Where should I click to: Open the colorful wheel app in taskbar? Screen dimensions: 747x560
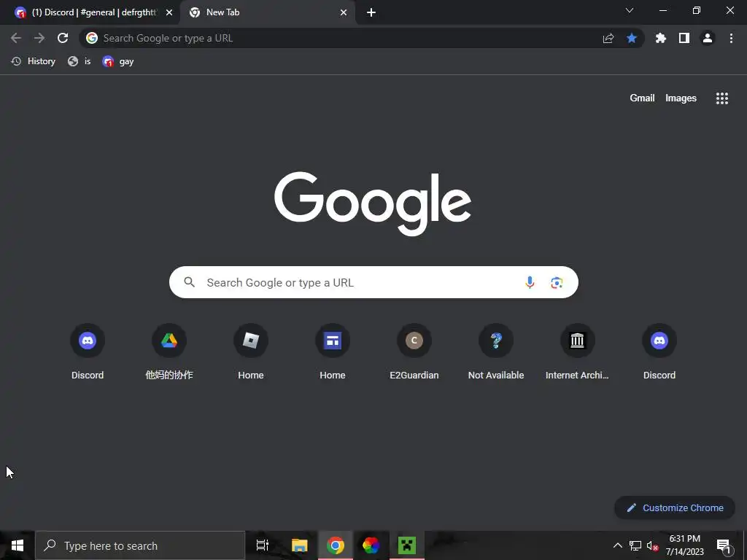click(371, 545)
